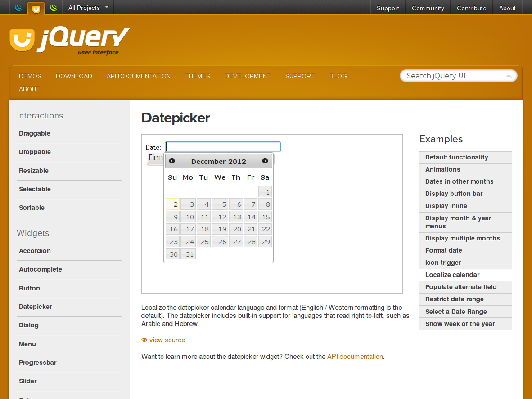Image resolution: width=532 pixels, height=399 pixels.
Task: Open the DEVELOPMENT menu item
Action: coord(248,77)
